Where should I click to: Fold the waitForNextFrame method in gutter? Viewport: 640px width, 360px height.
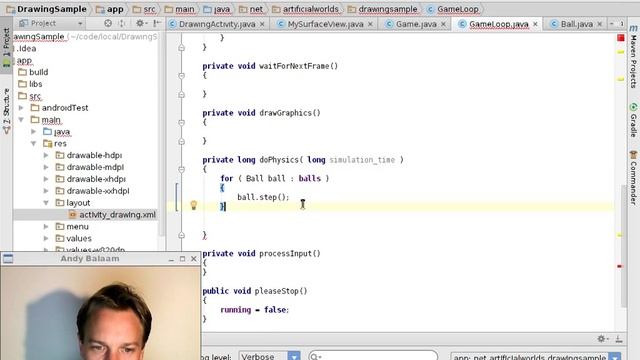pos(182,76)
